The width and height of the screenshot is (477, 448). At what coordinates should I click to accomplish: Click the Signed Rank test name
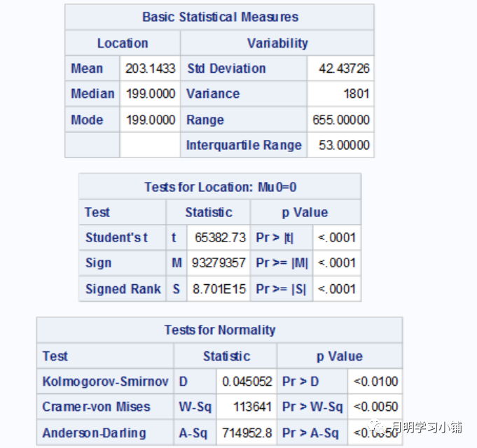pos(123,289)
